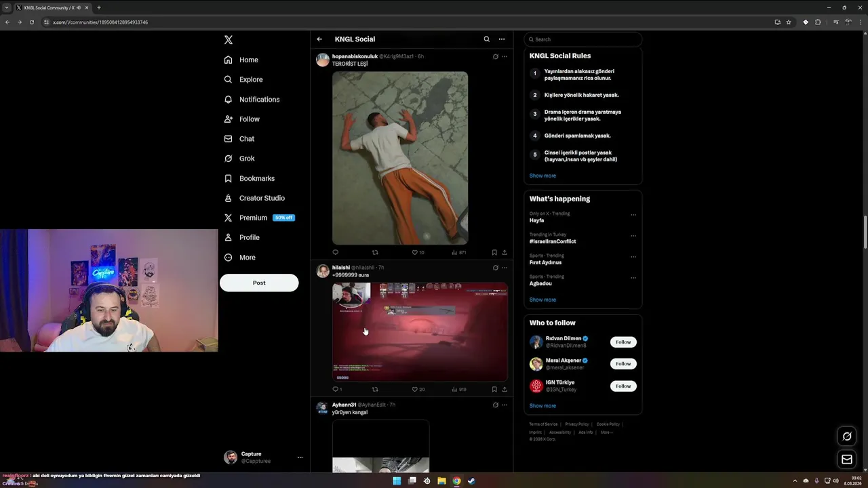The height and width of the screenshot is (488, 868).
Task: Reply to the TERORİST LEŞİ post
Action: 335,252
